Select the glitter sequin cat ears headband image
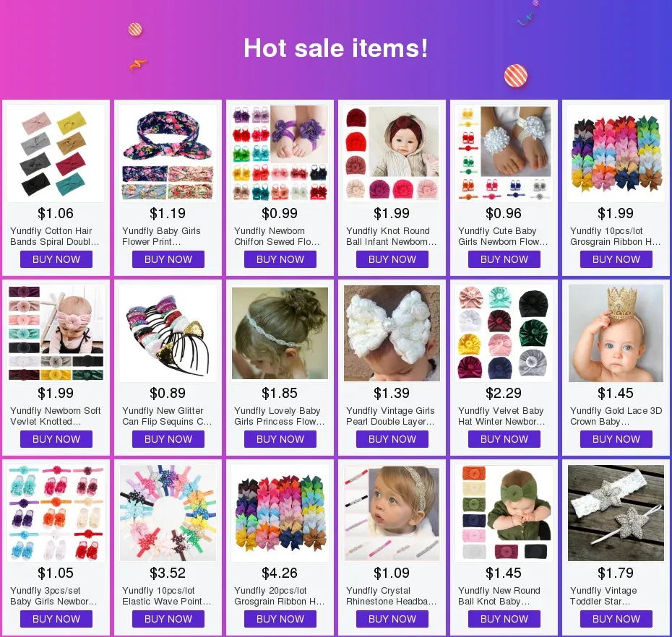 168,333
